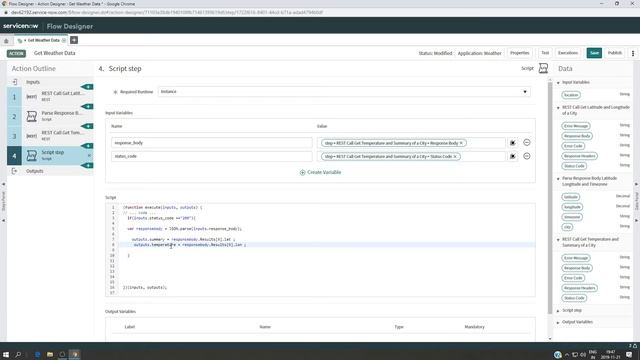Remove the Status Code data pill
Image resolution: width=640 pixels, height=360 pixels.
[x=455, y=157]
